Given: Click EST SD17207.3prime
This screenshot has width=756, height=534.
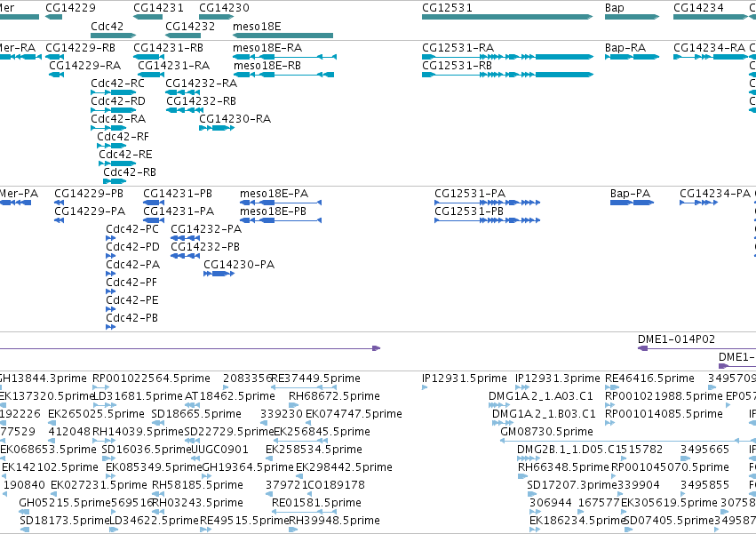Looking at the screenshot, I should point(572,485).
